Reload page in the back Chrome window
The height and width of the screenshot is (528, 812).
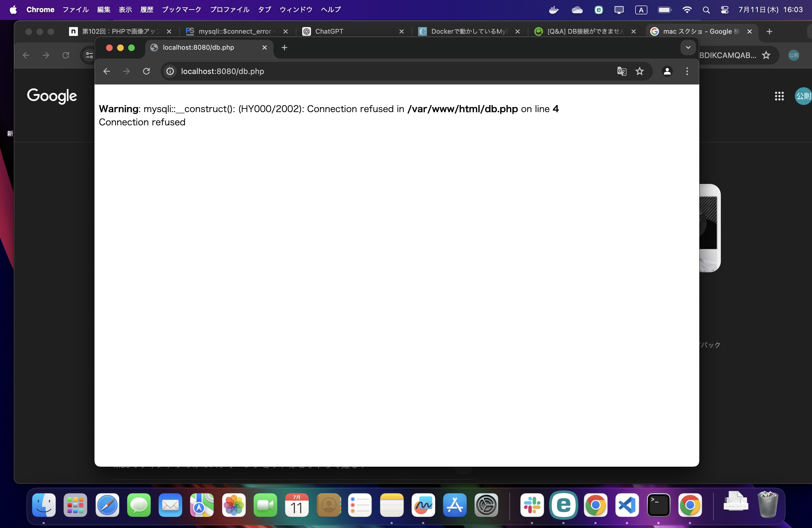pos(66,55)
